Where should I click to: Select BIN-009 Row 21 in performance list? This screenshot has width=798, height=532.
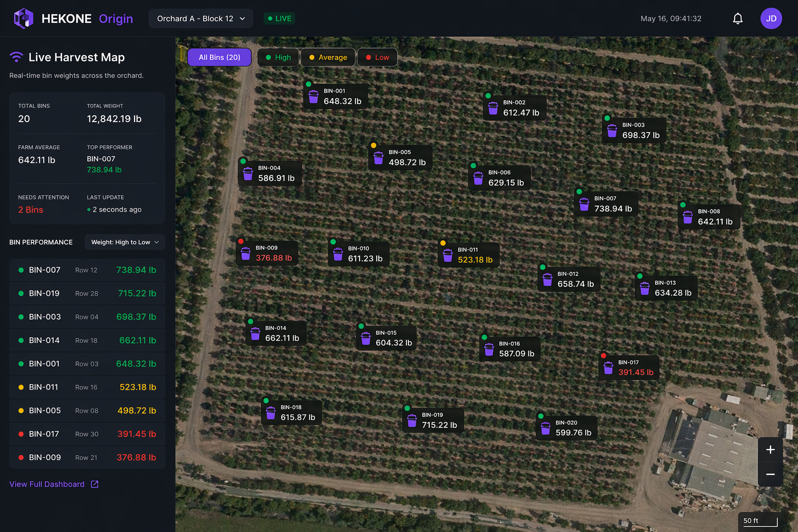87,457
